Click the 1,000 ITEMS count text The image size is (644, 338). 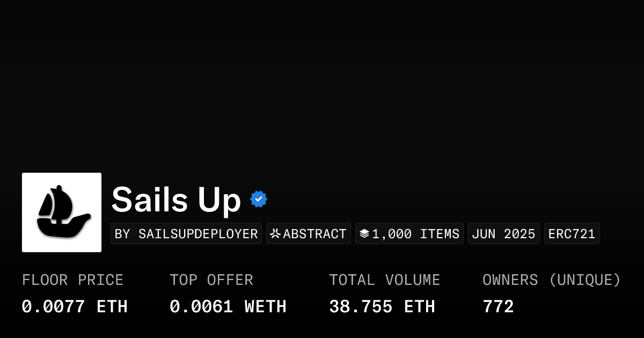point(416,234)
